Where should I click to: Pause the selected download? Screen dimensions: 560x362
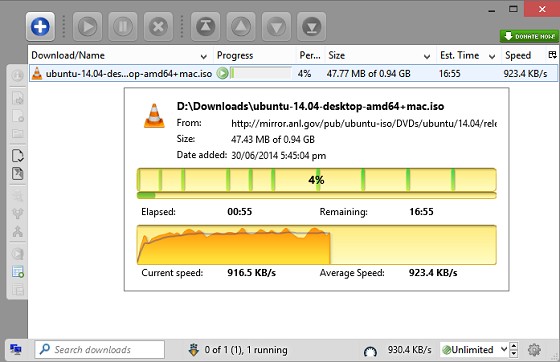pyautogui.click(x=122, y=26)
